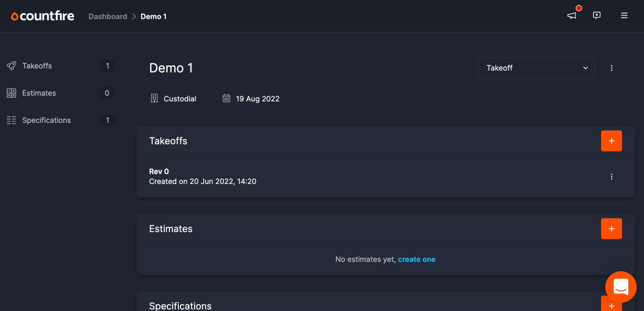This screenshot has width=644, height=311.
Task: Add a new estimate
Action: 611,229
